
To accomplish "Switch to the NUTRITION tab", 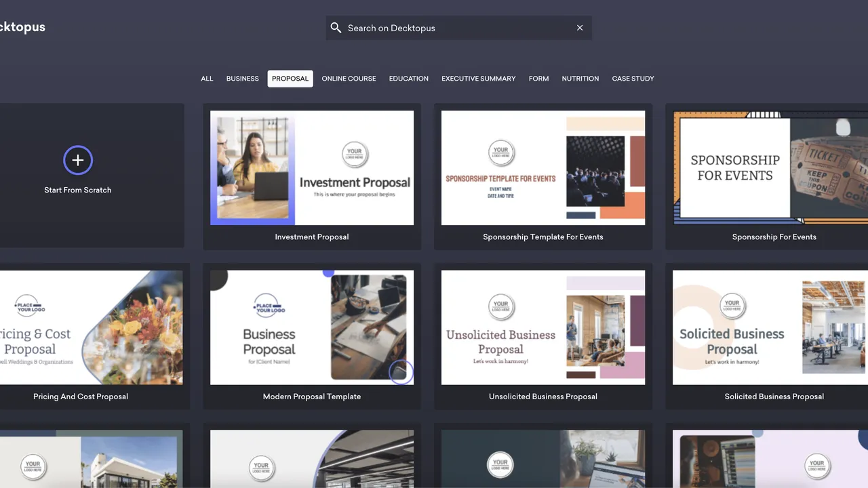I will tap(580, 79).
